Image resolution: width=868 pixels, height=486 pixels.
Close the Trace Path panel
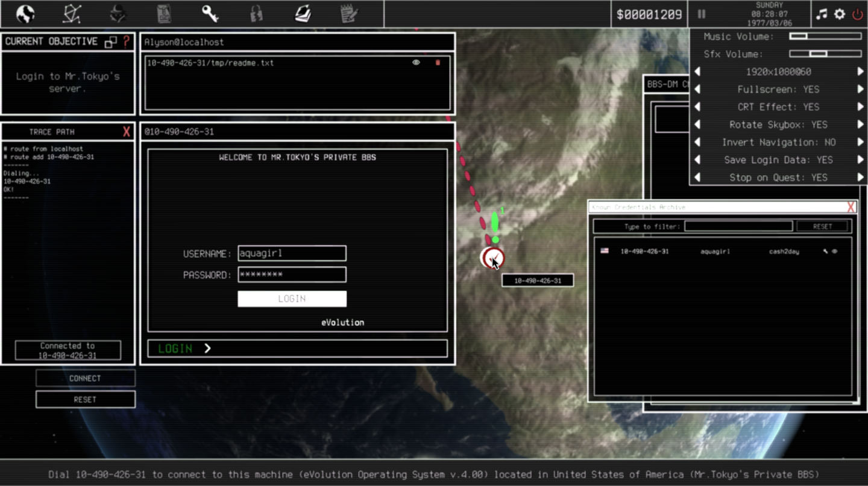coord(127,132)
